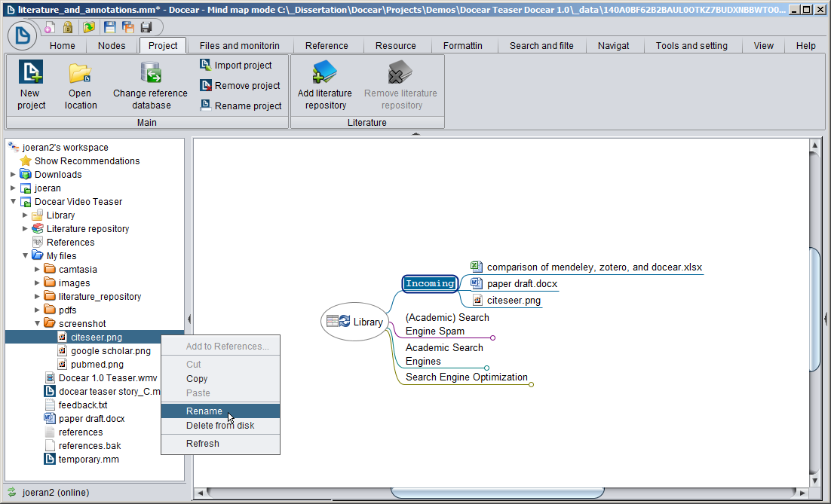Open the Help ribbon tab
Viewport: 831px width, 504px height.
point(805,45)
